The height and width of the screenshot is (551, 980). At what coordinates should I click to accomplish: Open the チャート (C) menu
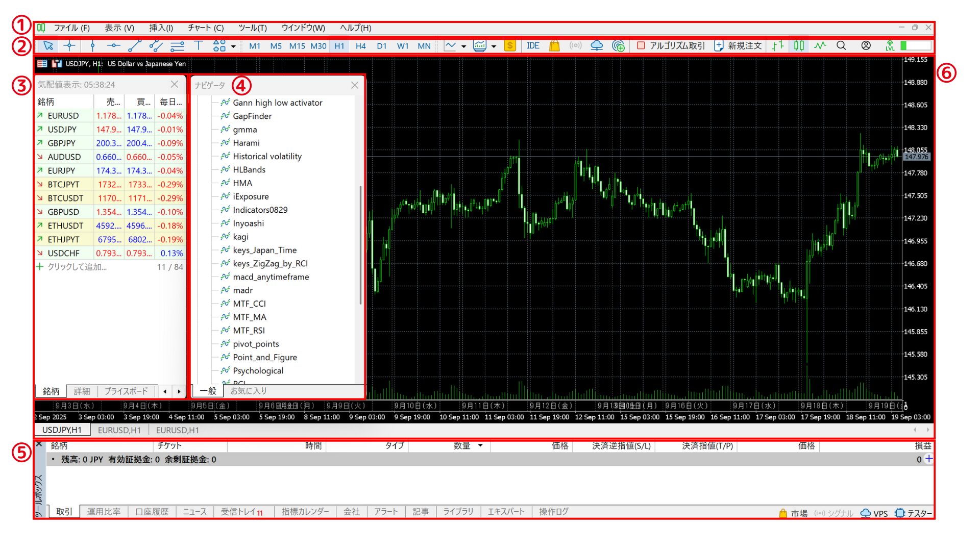[205, 28]
